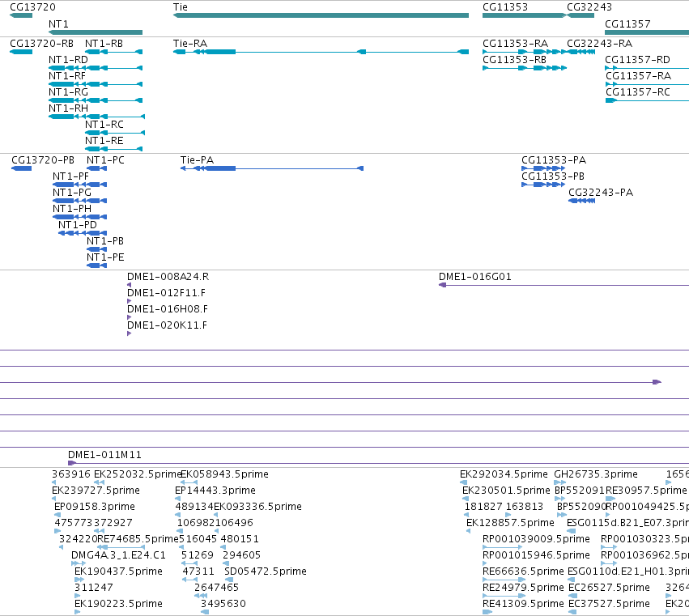Open the CG32243-RA transcript label
The width and height of the screenshot is (689, 616).
pos(599,44)
